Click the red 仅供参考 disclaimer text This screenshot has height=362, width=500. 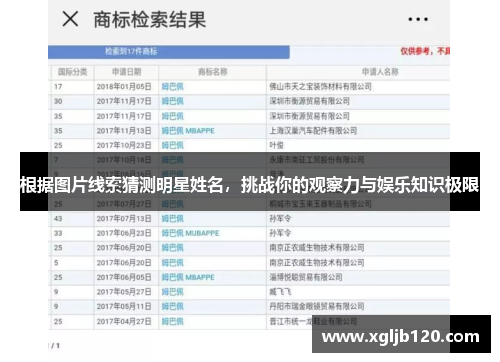tap(425, 51)
